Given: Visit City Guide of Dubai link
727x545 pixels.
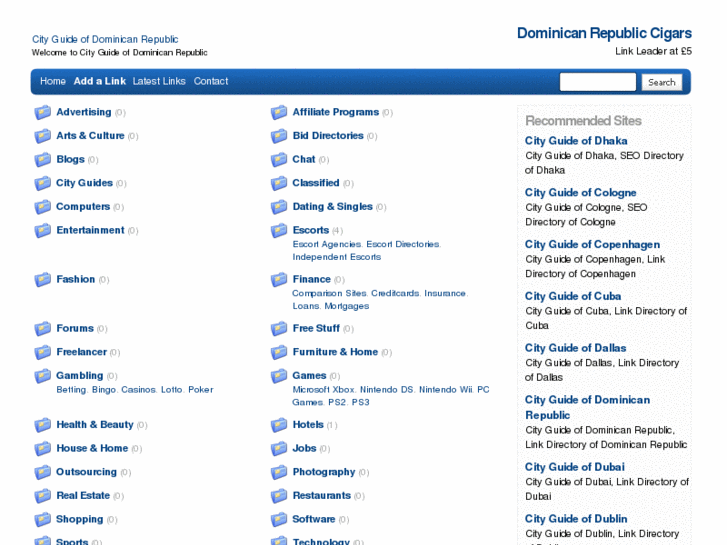Looking at the screenshot, I should coord(575,468).
